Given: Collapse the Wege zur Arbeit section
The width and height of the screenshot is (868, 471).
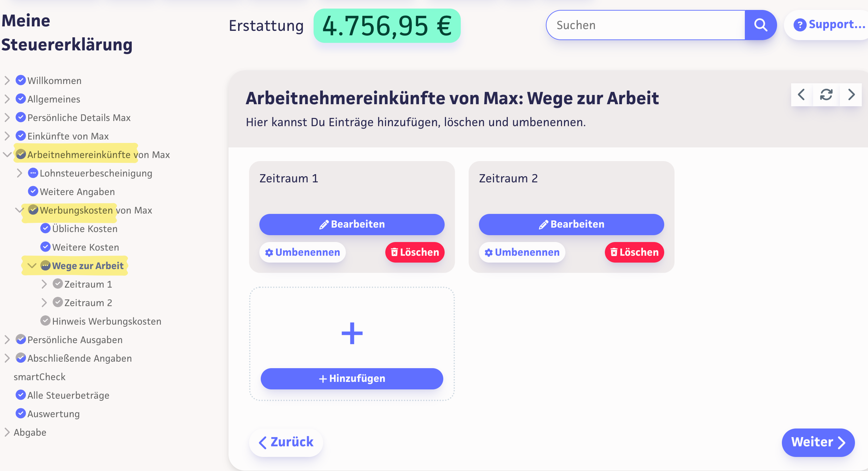Looking at the screenshot, I should tap(32, 266).
